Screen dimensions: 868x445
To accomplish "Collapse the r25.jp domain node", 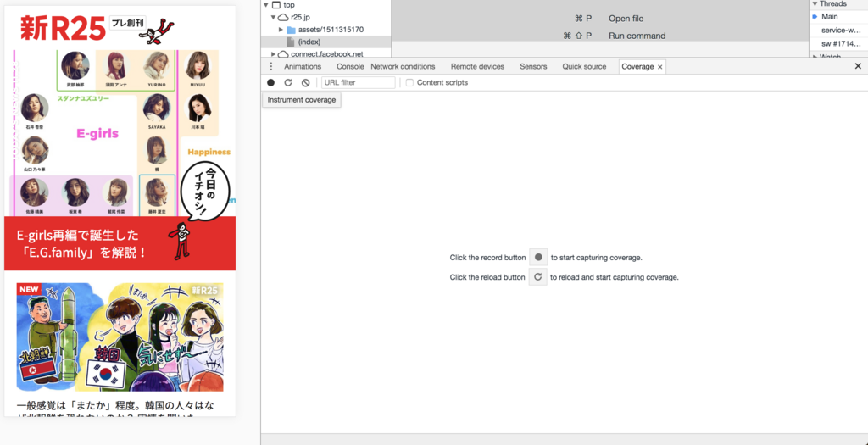I will point(273,17).
